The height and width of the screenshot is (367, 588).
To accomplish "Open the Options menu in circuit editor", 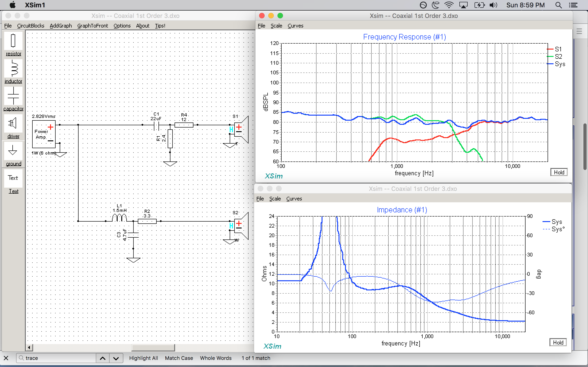I will (x=122, y=25).
